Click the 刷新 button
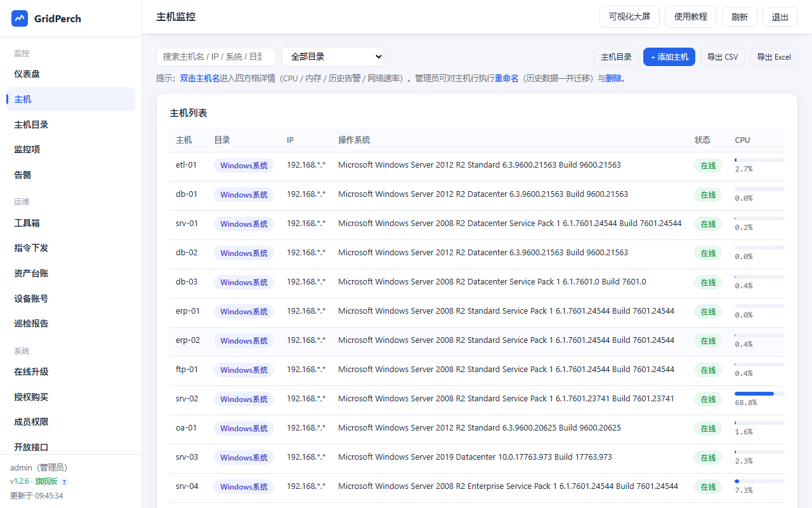The height and width of the screenshot is (508, 812). click(740, 17)
